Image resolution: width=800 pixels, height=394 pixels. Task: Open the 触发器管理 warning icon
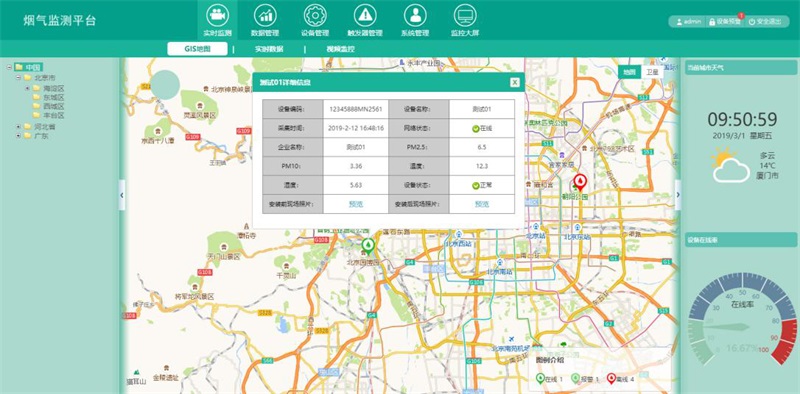point(365,15)
